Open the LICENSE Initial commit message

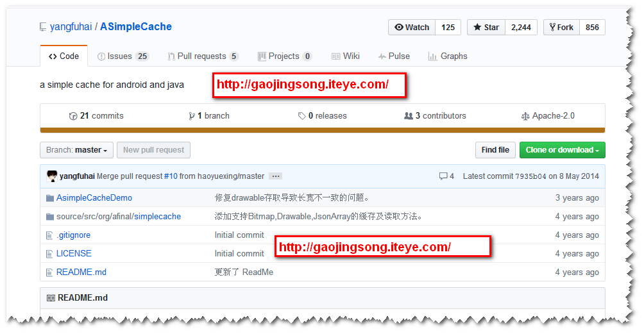click(x=239, y=254)
